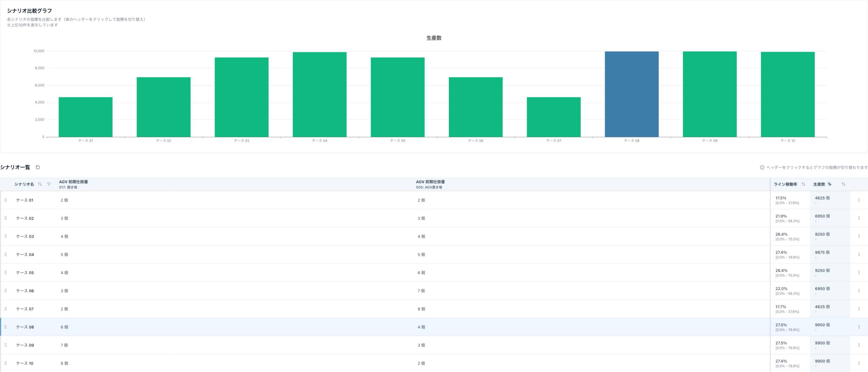Click the green ケース 03 bar in chart
This screenshot has height=372, width=868.
click(241, 97)
